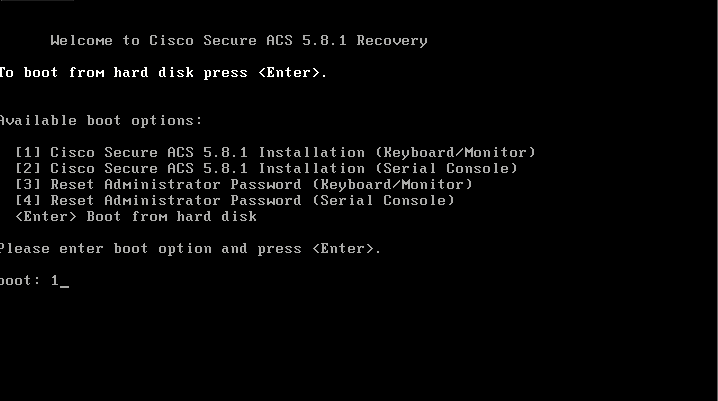Click the boot prompt input line

[x=34, y=281]
